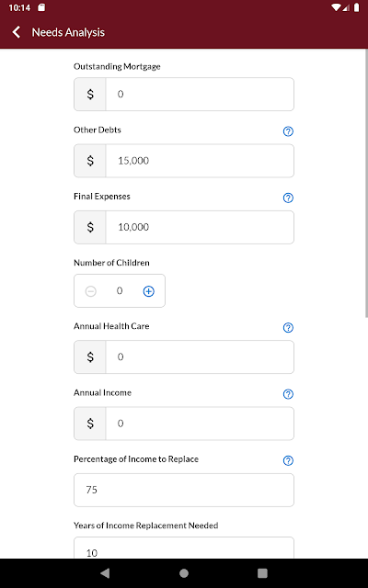Select the Annual Health Care amount field
The width and height of the screenshot is (368, 588).
[x=200, y=357]
